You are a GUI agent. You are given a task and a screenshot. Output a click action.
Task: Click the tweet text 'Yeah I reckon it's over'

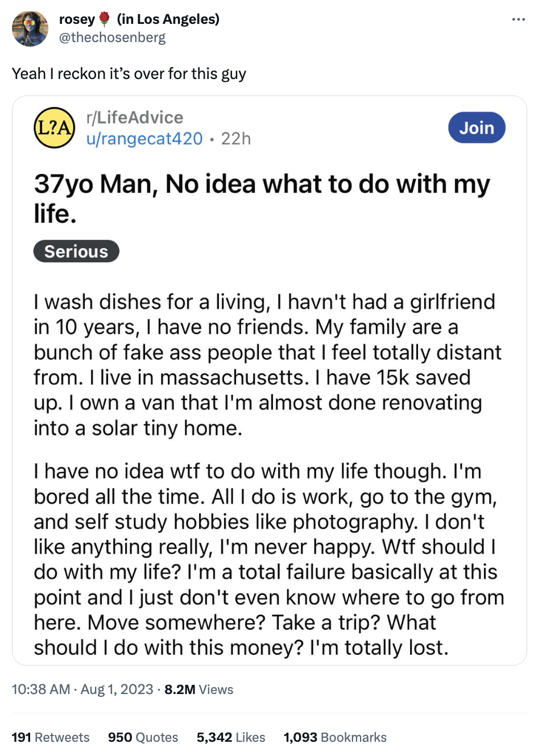(x=129, y=74)
